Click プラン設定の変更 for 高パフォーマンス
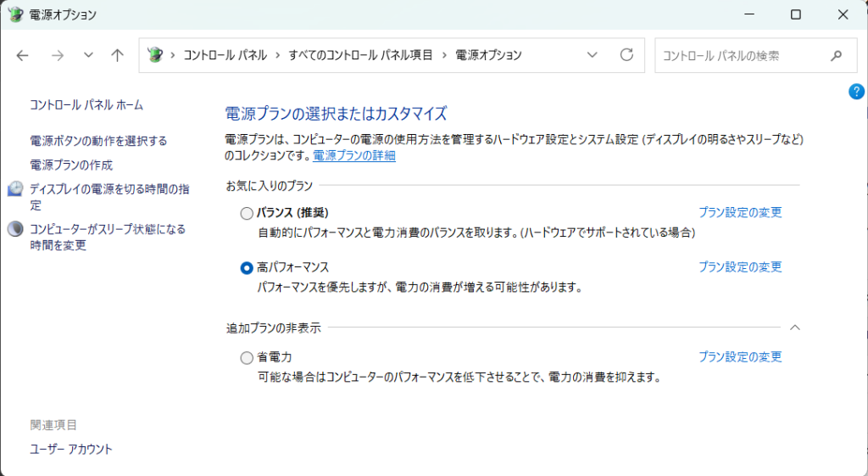The height and width of the screenshot is (476, 868). [739, 267]
